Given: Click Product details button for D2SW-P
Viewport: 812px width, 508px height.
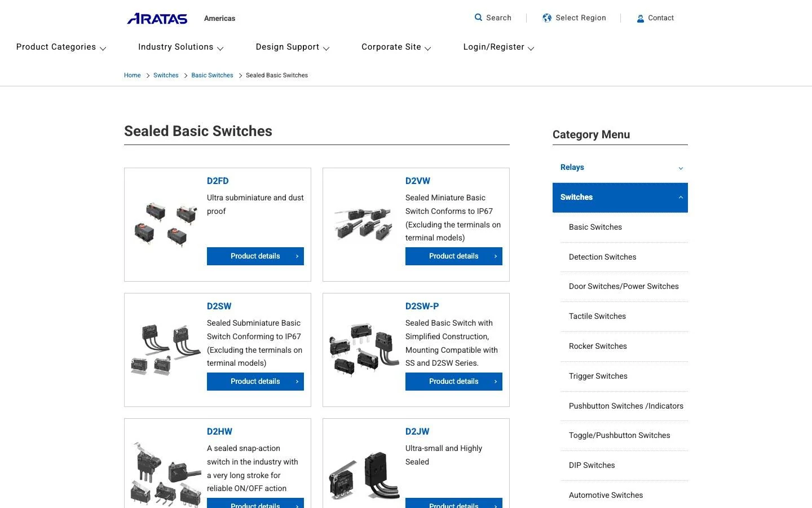Looking at the screenshot, I should pos(454,382).
